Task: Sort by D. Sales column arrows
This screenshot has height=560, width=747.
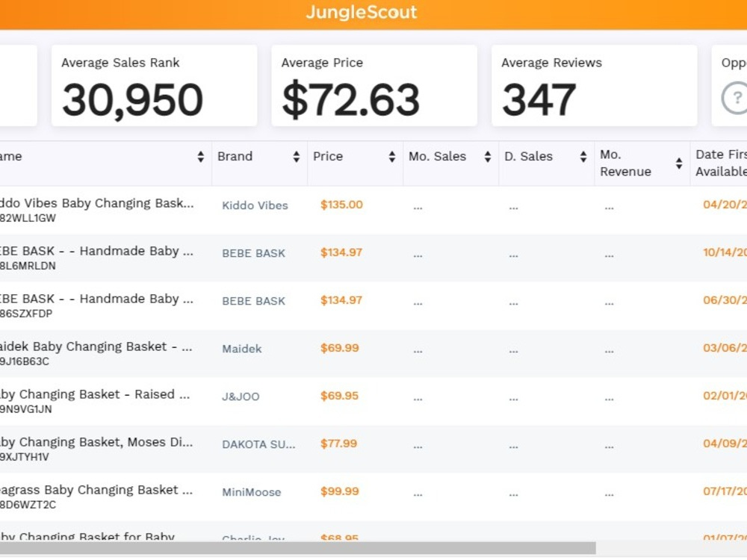Action: point(583,157)
